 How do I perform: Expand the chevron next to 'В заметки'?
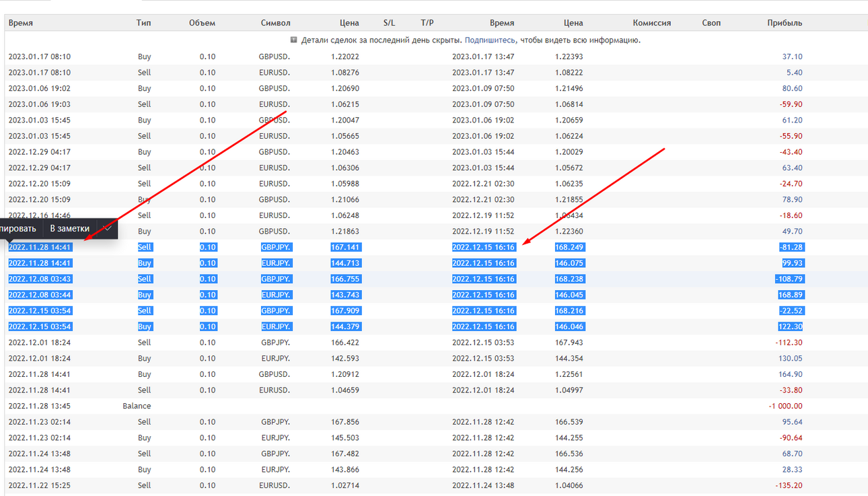(108, 229)
